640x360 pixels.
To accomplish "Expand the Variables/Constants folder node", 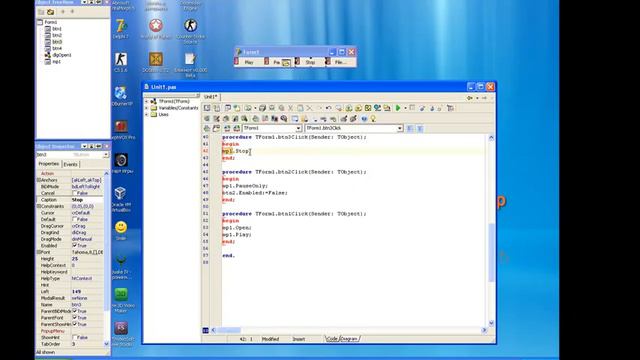I will coord(147,108).
